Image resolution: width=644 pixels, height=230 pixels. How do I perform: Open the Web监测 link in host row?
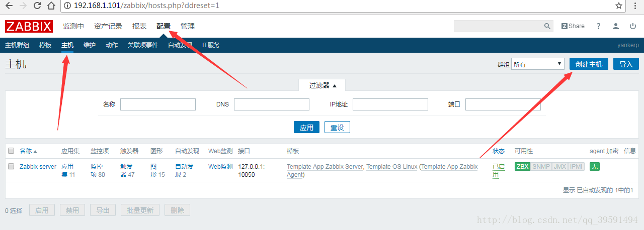(220, 166)
